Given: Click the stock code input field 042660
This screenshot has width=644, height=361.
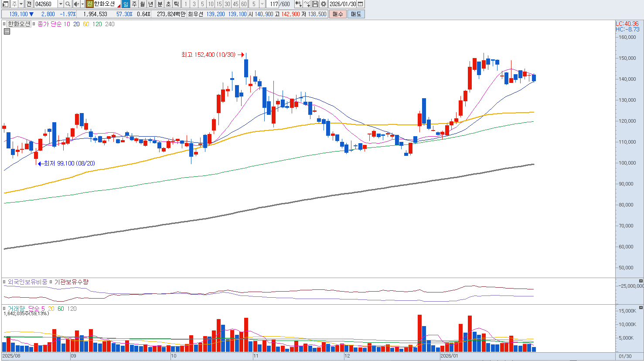Looking at the screenshot, I should (x=46, y=4).
